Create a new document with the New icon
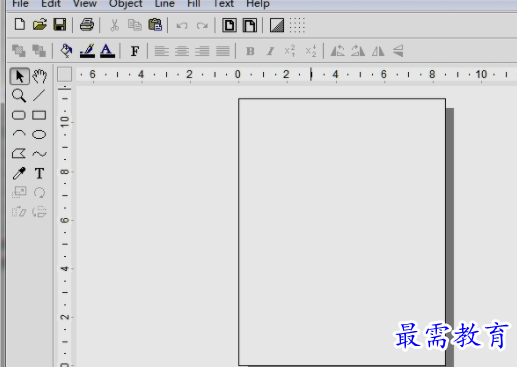Screen dimensions: 517x367 [20, 25]
